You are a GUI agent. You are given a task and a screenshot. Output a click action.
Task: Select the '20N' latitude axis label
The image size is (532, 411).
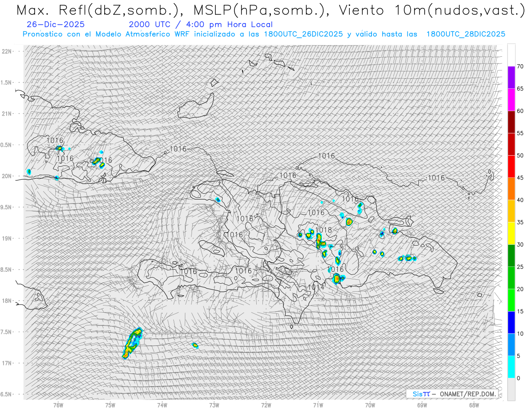tap(7, 176)
